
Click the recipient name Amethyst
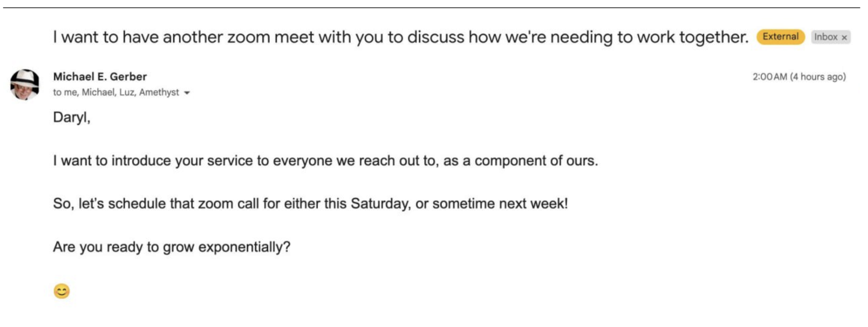(159, 92)
